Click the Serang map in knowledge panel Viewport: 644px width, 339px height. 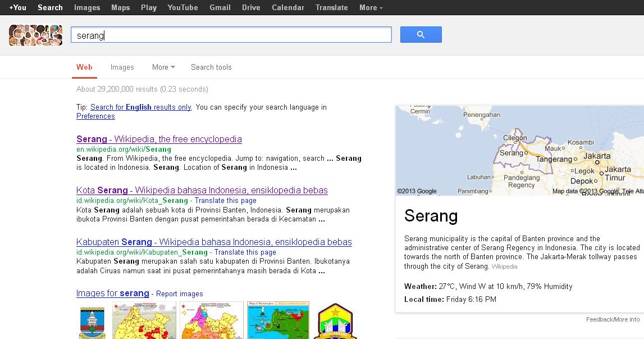519,151
